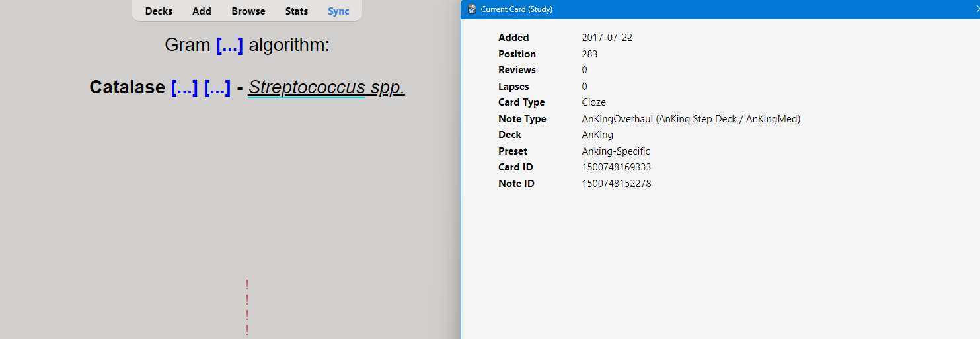Click the Position value 283

(589, 54)
